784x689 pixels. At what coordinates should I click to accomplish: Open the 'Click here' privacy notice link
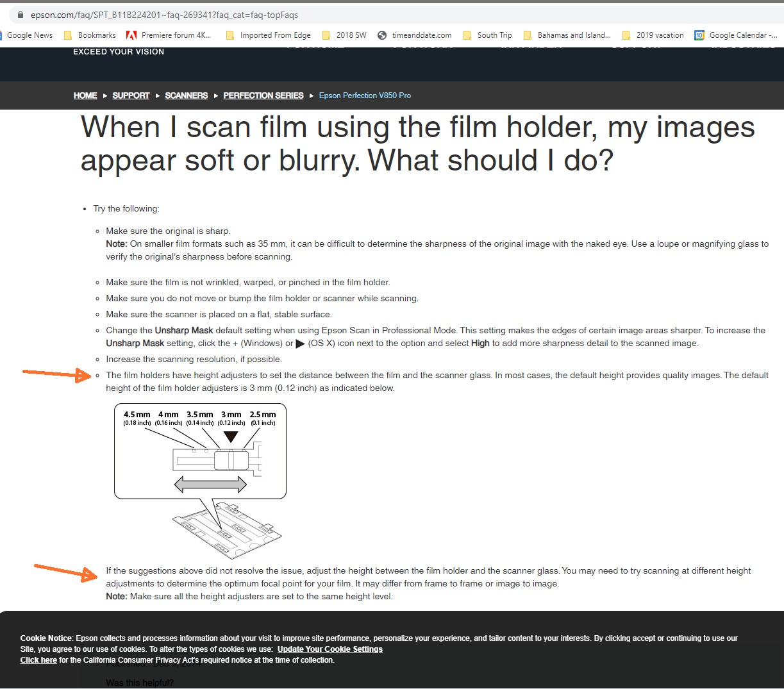[x=38, y=660]
